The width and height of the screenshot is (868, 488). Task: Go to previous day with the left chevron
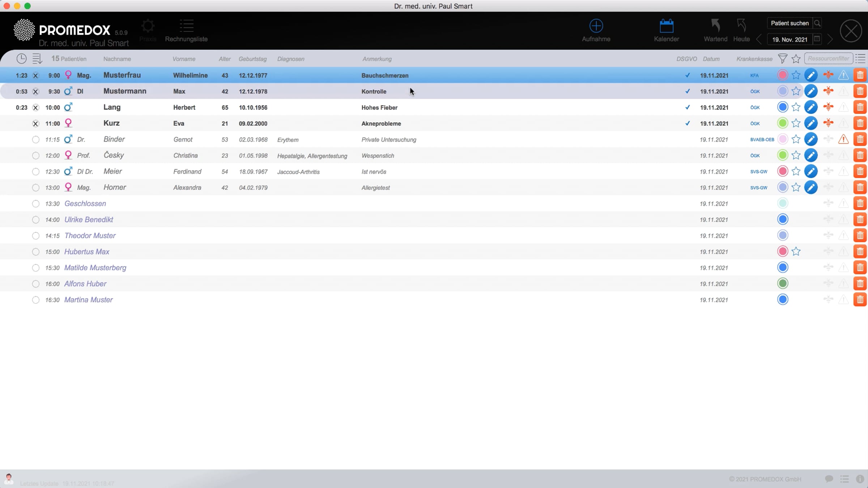[x=759, y=39]
